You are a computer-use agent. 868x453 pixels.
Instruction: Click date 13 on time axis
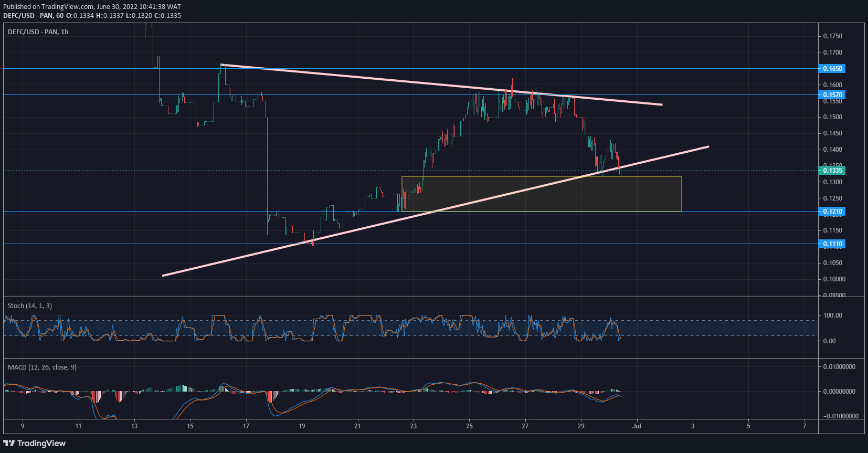pyautogui.click(x=134, y=426)
